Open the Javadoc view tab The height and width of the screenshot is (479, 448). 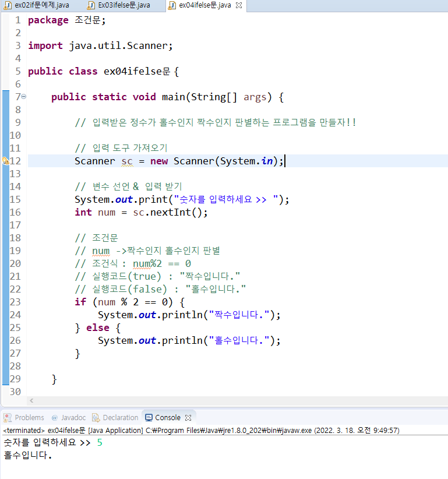point(73,417)
